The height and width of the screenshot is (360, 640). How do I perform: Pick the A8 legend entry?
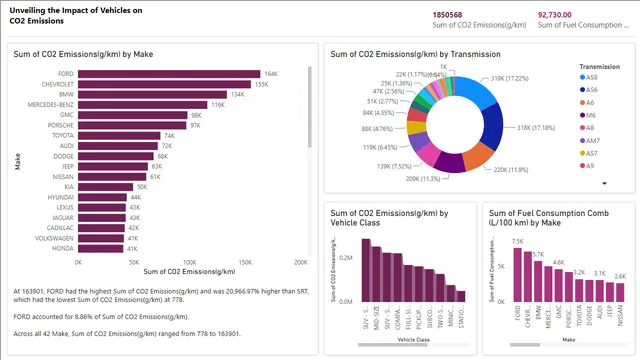(x=587, y=128)
